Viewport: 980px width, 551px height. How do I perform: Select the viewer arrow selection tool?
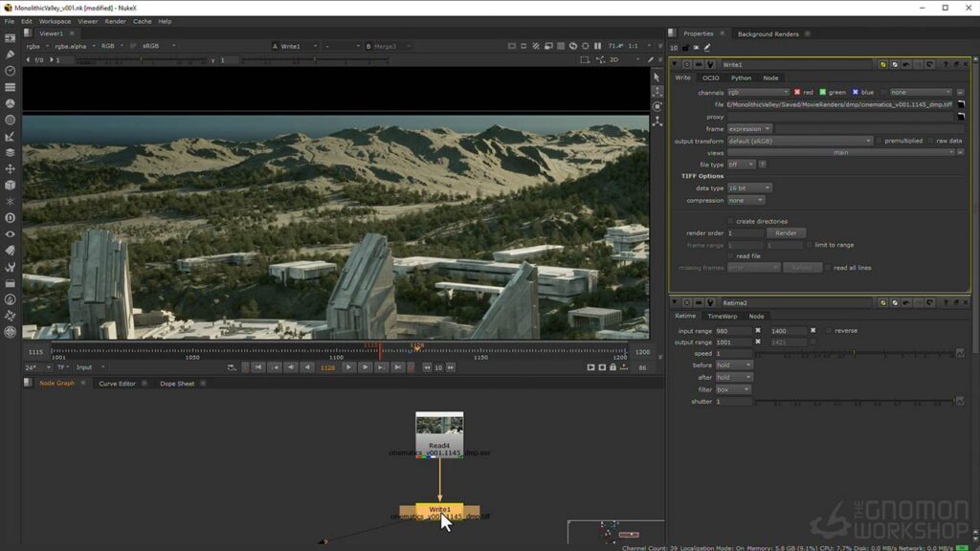[657, 77]
